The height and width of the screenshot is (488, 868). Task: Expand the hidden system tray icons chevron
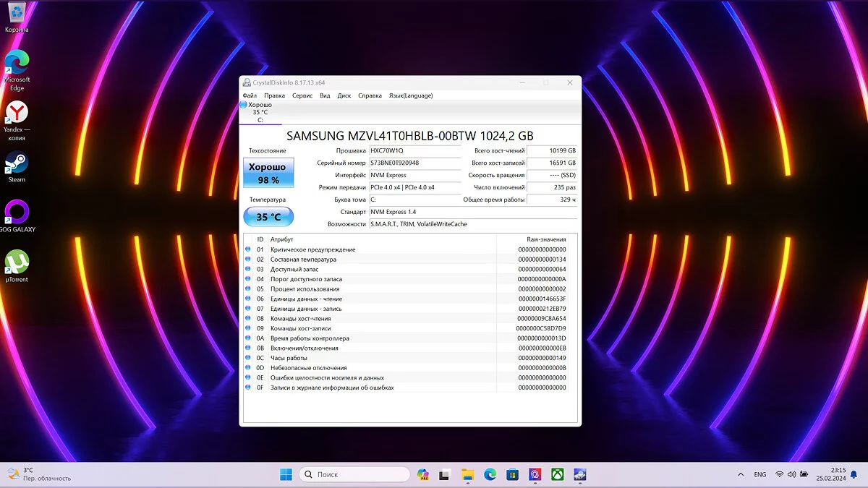(740, 474)
